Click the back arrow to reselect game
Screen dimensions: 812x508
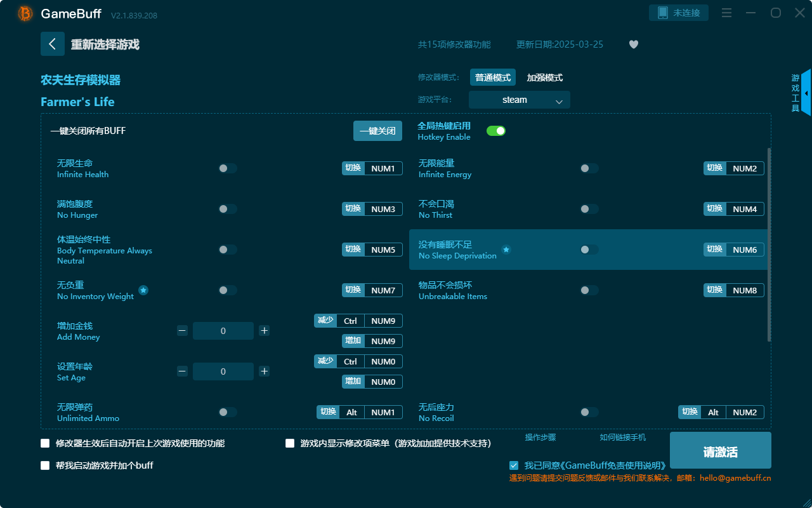(53, 43)
